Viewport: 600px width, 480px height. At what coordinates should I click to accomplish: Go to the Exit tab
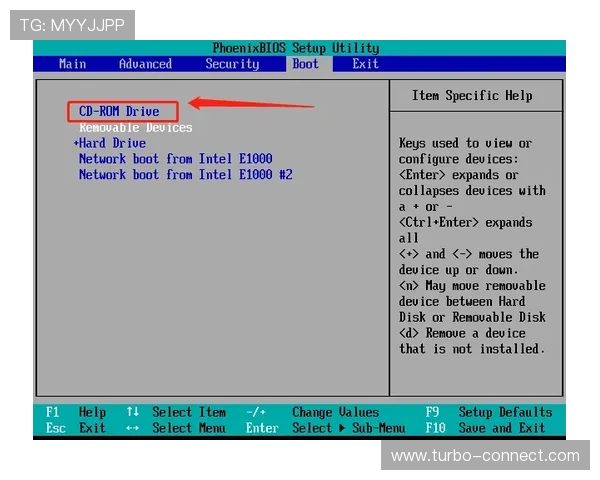(365, 64)
